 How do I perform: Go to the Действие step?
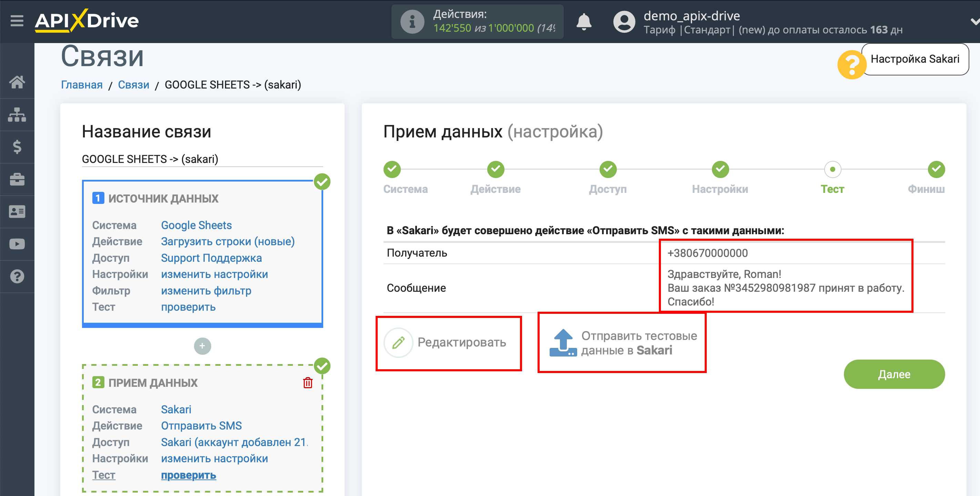pyautogui.click(x=496, y=169)
